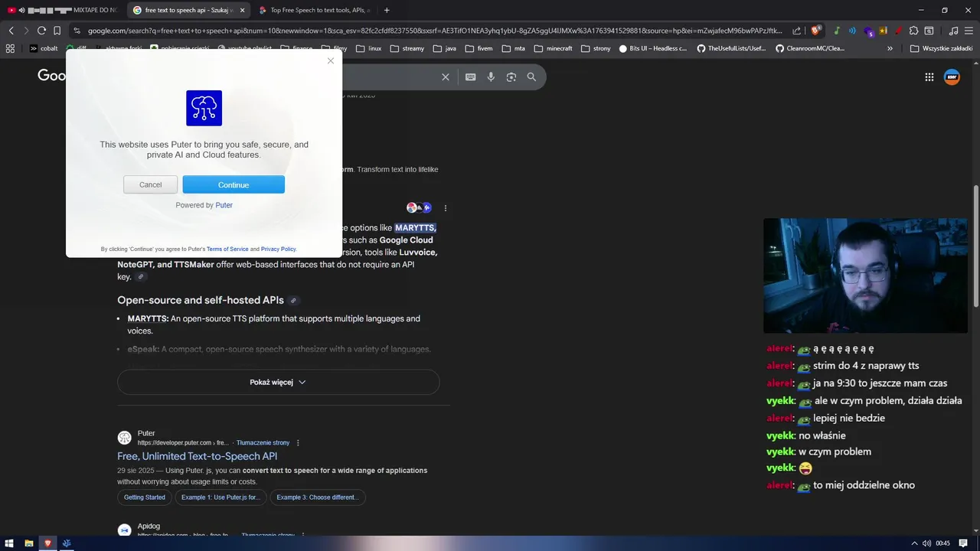
Task: Click link icon beside Open-source and self-hosted APIs
Action: pyautogui.click(x=293, y=301)
